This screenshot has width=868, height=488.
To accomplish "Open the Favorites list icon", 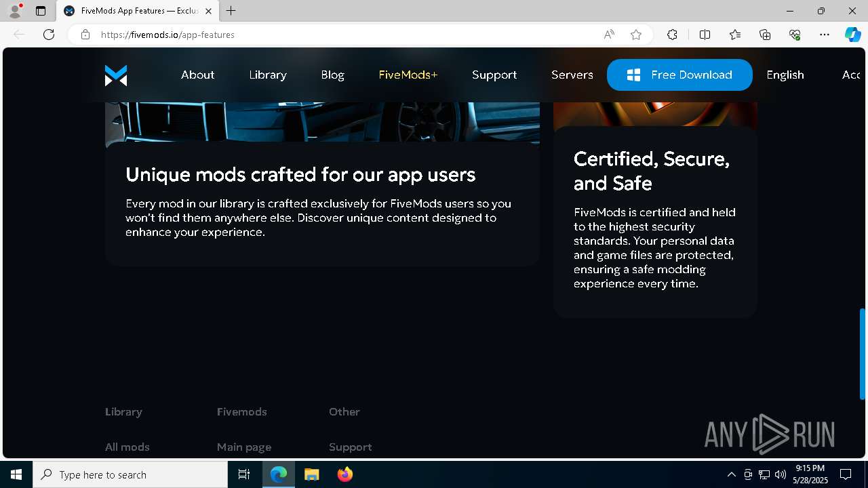I will click(735, 35).
